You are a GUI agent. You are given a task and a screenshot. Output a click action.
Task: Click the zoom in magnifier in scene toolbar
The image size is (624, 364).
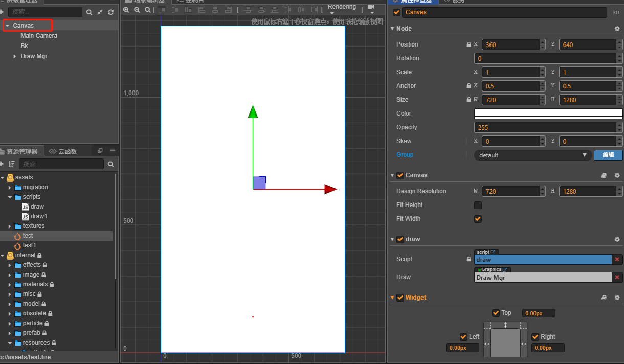tap(126, 10)
